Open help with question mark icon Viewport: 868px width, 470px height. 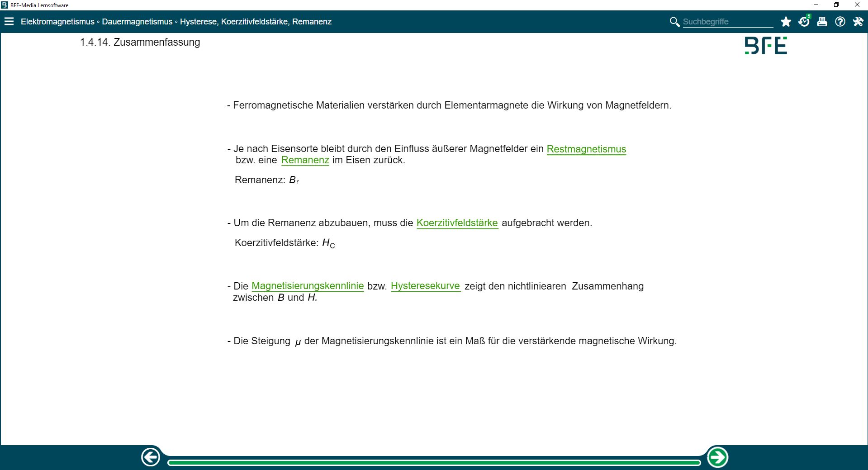tap(840, 22)
